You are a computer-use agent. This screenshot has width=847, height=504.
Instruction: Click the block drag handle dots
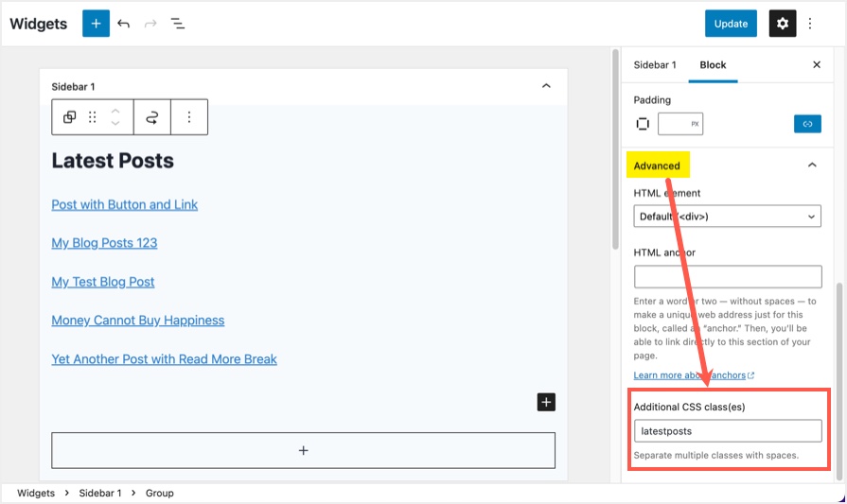point(93,117)
